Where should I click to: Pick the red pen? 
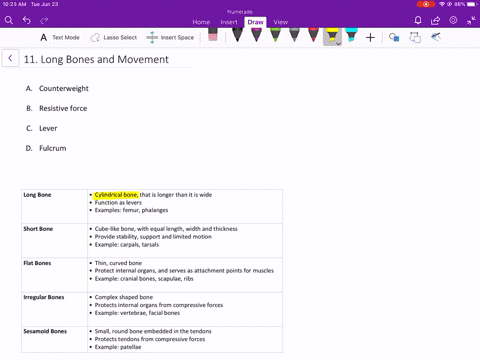click(x=313, y=35)
